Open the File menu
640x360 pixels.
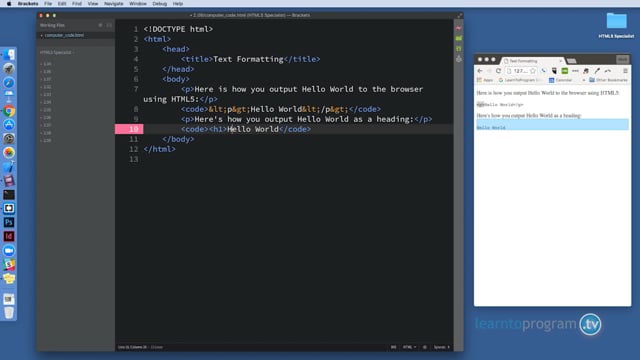pos(48,4)
